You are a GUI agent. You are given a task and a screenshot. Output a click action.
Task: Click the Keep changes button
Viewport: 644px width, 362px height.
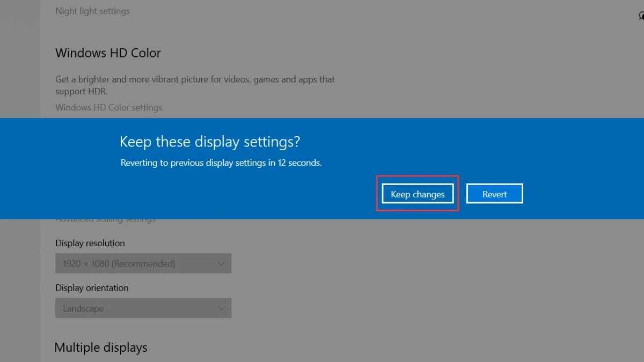point(418,194)
